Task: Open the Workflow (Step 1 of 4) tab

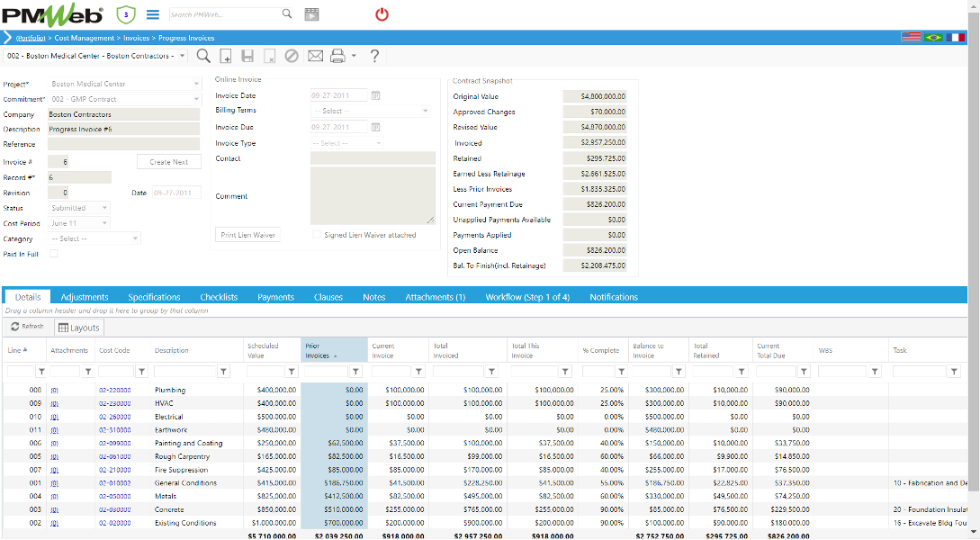Action: (x=527, y=297)
